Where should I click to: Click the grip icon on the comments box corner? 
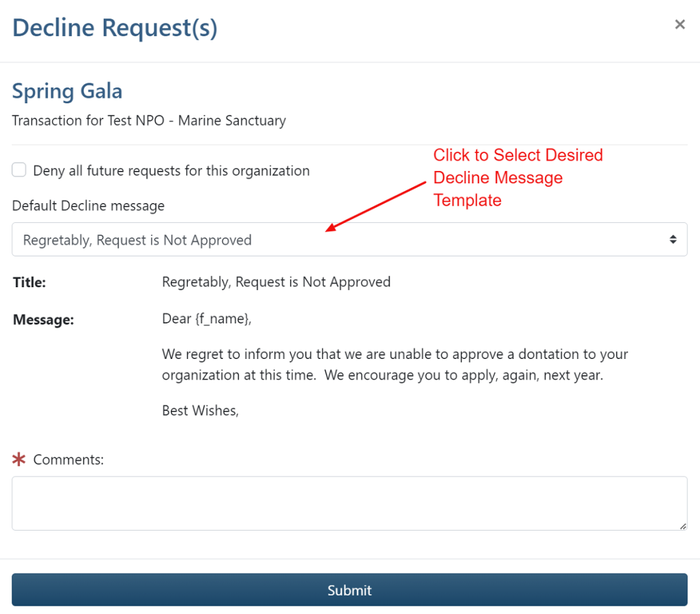point(682,526)
